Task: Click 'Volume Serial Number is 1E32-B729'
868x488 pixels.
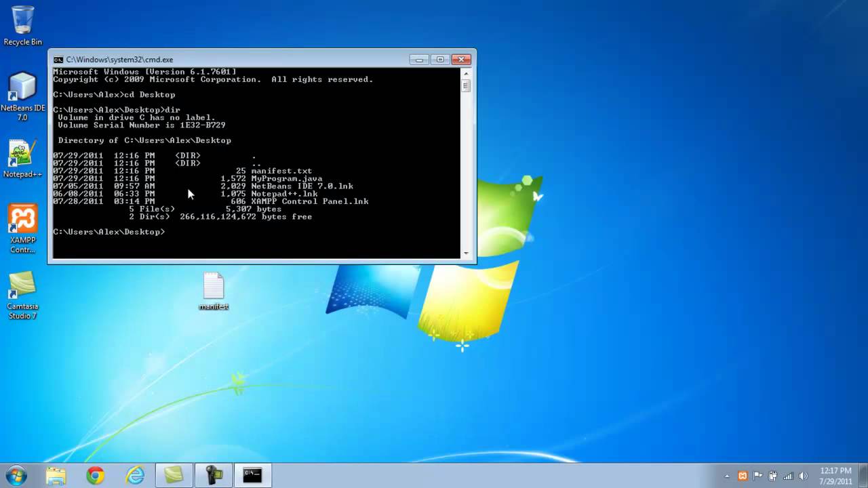Action: click(142, 125)
